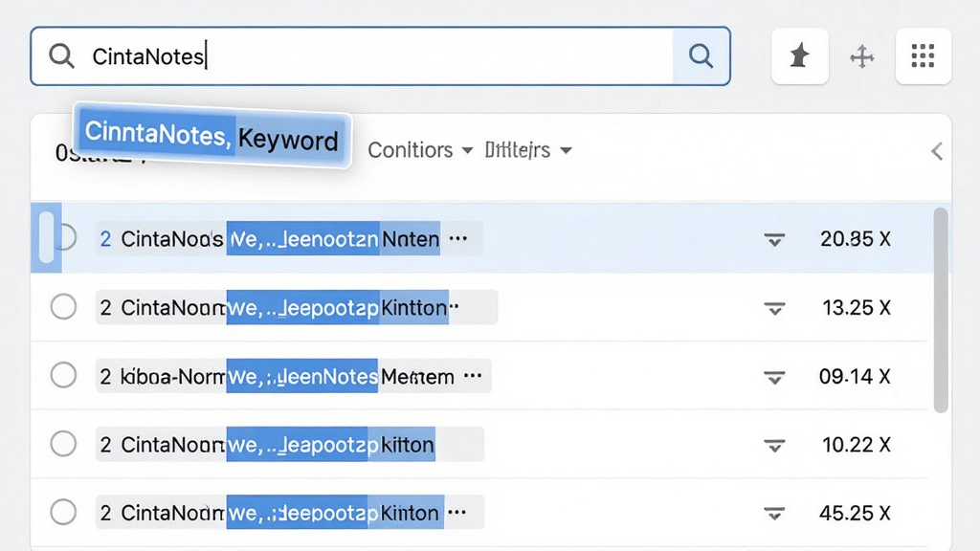The height and width of the screenshot is (551, 980).
Task: Click the search field containing CintaNotes
Action: pyautogui.click(x=380, y=56)
